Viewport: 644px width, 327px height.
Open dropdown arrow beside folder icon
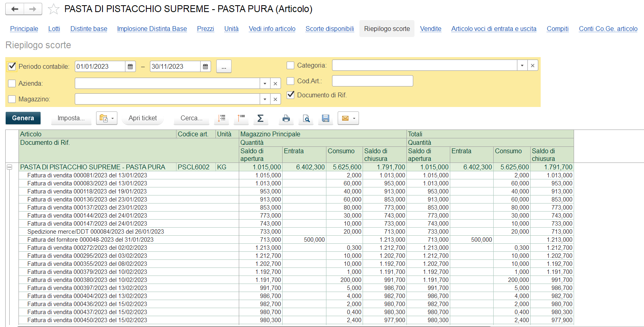tap(113, 118)
